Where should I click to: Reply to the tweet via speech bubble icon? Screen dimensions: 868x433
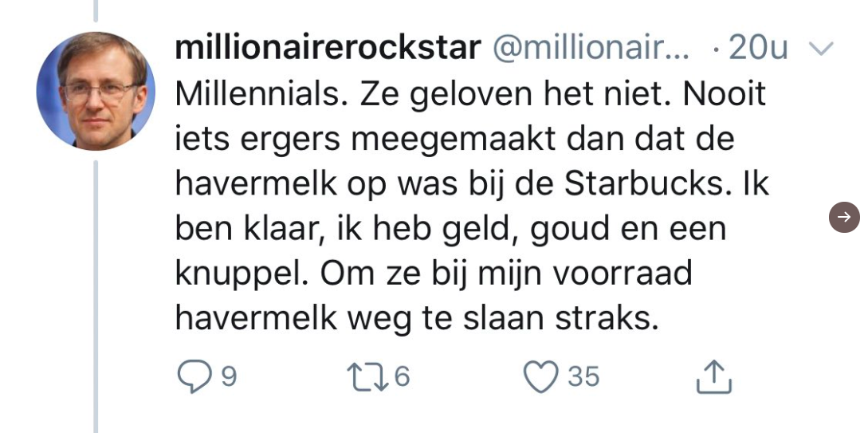click(194, 377)
